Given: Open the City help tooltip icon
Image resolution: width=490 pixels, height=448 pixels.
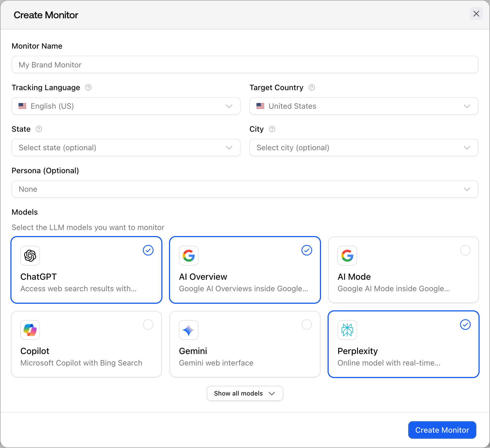Looking at the screenshot, I should click(272, 129).
